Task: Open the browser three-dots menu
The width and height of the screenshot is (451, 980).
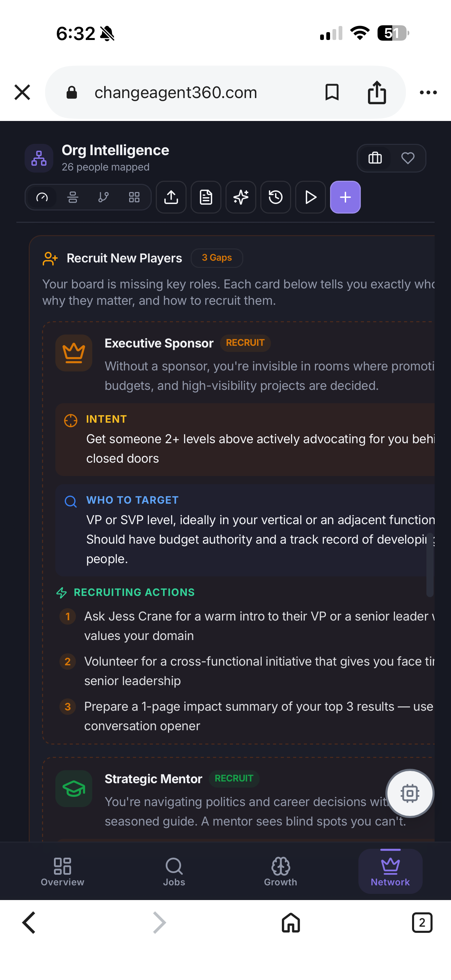Action: click(x=428, y=93)
